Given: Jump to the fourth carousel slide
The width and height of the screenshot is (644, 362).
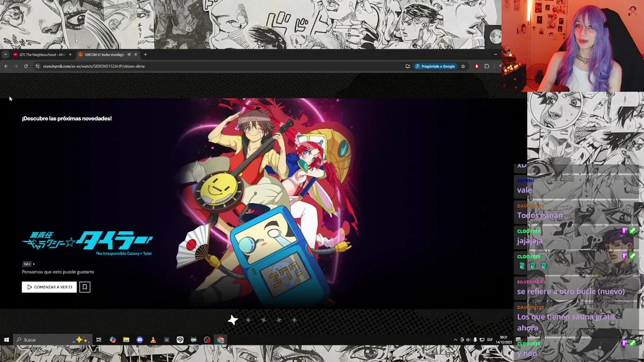Looking at the screenshot, I should (x=279, y=320).
